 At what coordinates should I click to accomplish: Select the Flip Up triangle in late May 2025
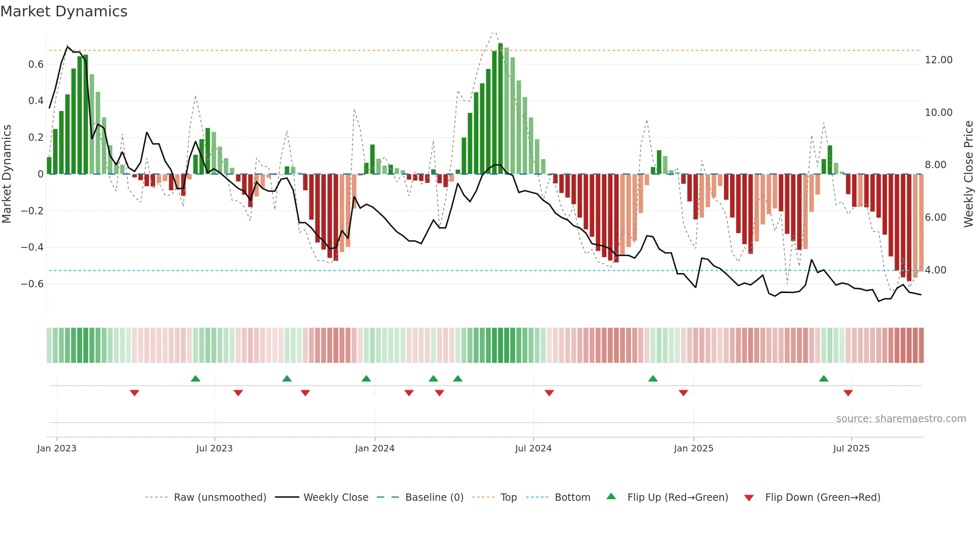824,378
